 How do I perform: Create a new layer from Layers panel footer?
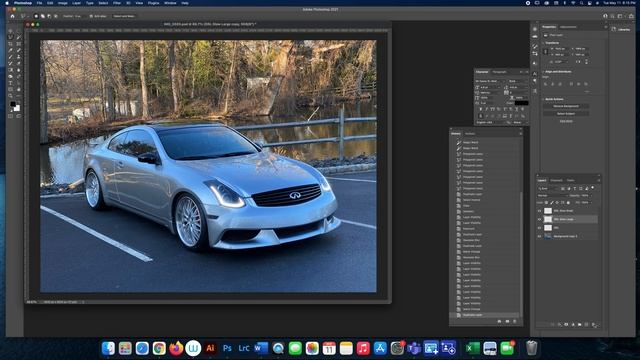click(x=587, y=324)
